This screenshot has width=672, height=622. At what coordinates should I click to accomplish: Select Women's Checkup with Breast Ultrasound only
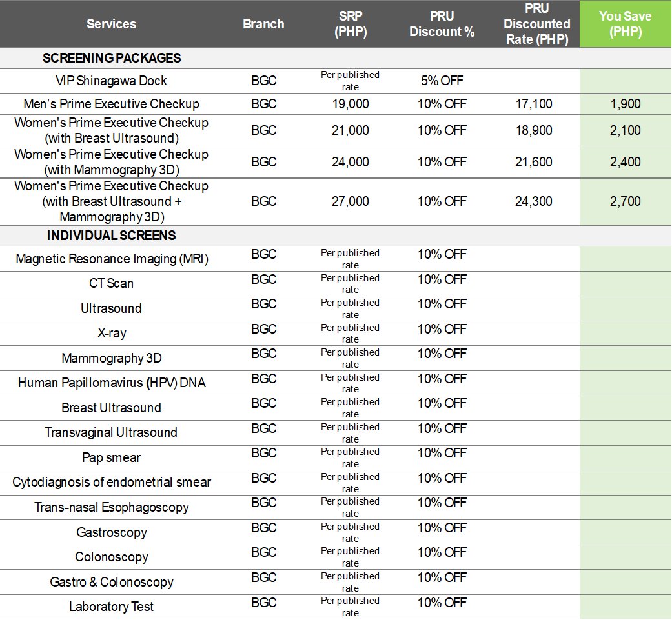[112, 130]
